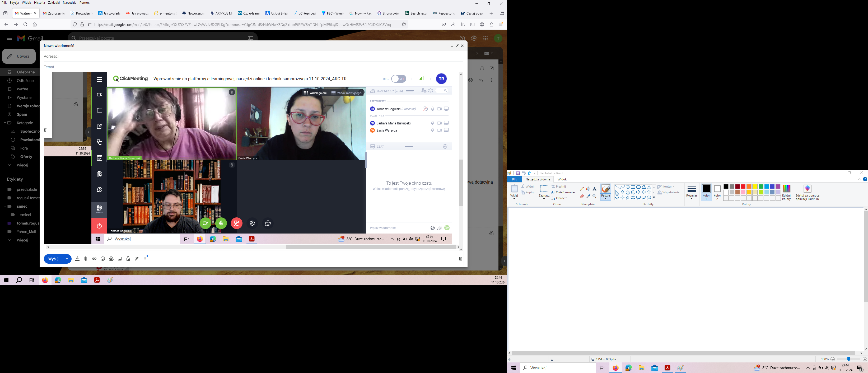Open the Plik tab in Paint
This screenshot has width=868, height=373.
515,179
